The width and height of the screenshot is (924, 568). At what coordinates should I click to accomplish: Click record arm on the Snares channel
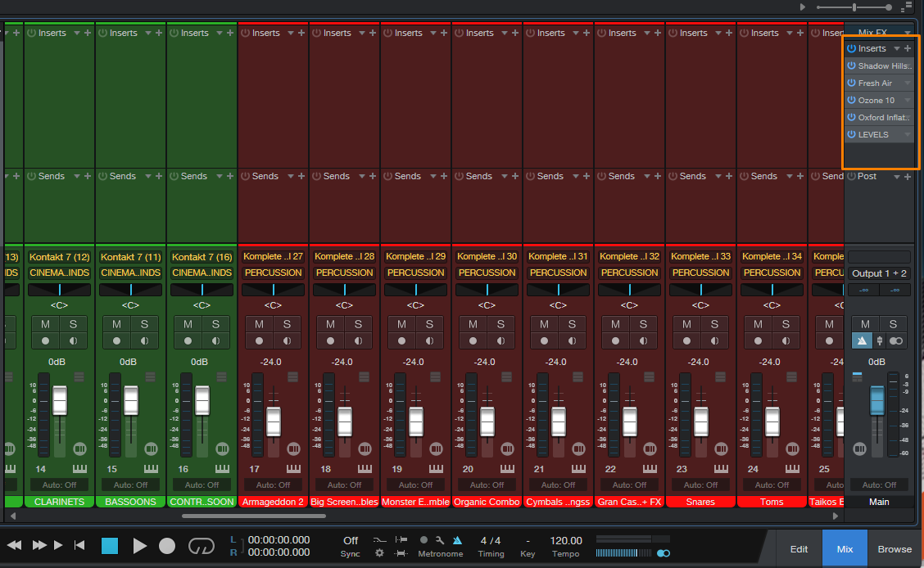click(686, 340)
